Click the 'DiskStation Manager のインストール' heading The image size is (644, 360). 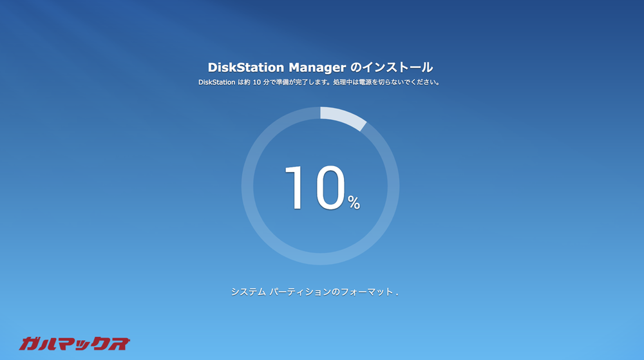pos(320,68)
